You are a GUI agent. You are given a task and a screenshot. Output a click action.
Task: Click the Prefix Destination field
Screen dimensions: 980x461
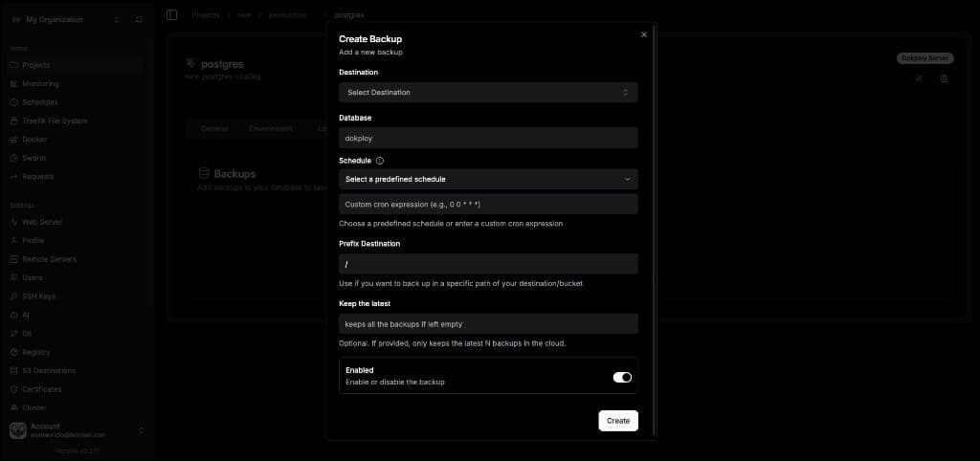(488, 264)
